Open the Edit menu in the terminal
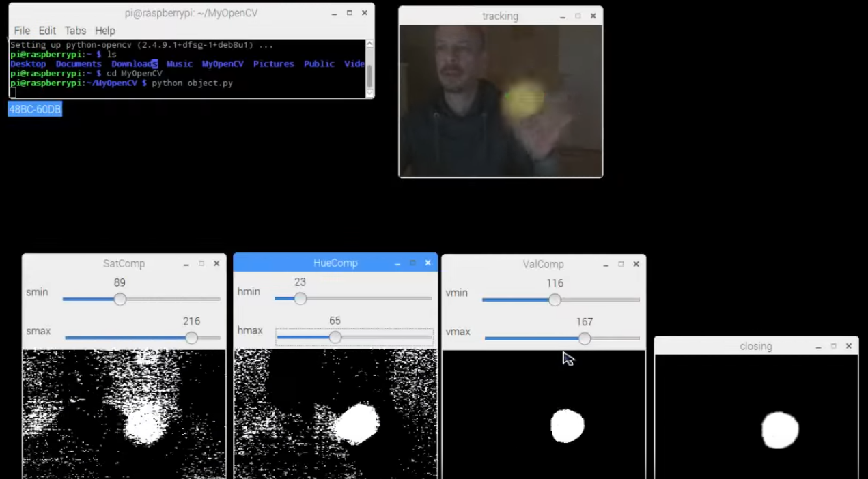Screen dimensions: 868x479 (46, 30)
